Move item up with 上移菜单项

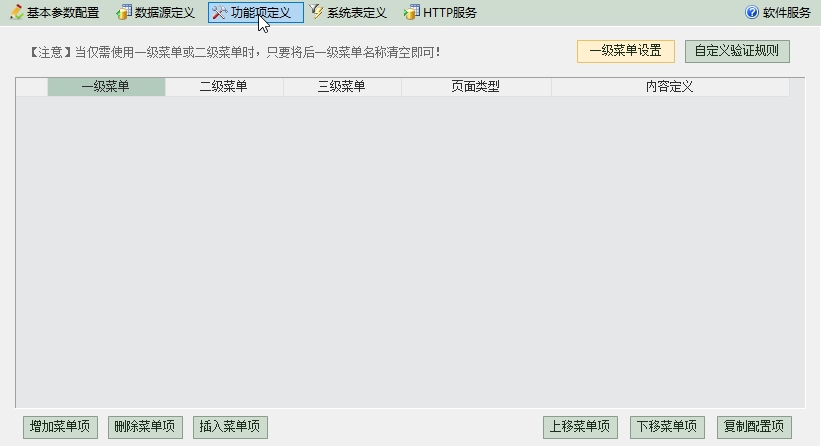580,427
